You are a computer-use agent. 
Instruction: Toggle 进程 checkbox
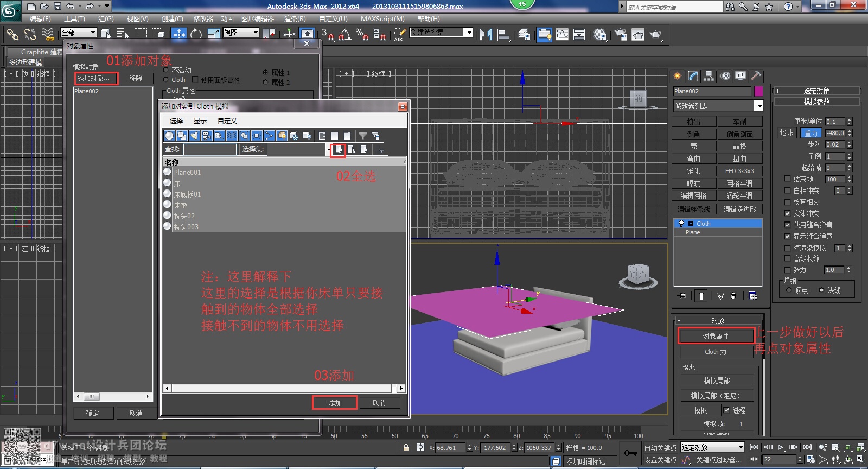[x=726, y=410]
